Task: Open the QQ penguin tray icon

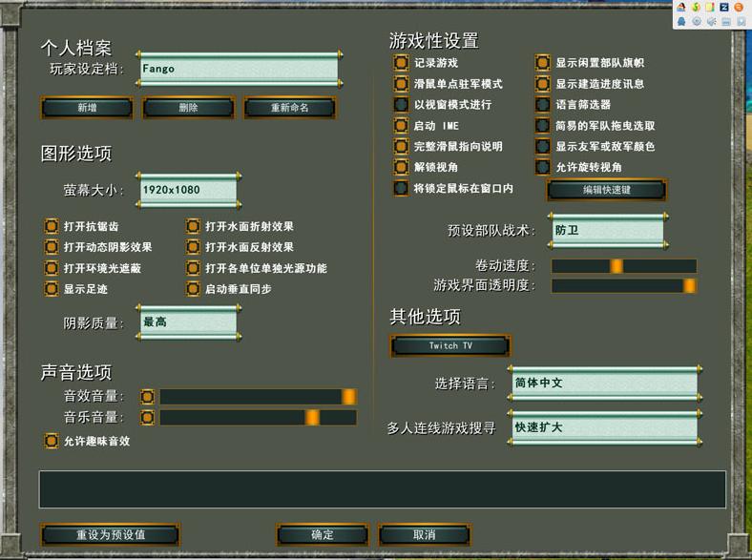Action: click(681, 21)
